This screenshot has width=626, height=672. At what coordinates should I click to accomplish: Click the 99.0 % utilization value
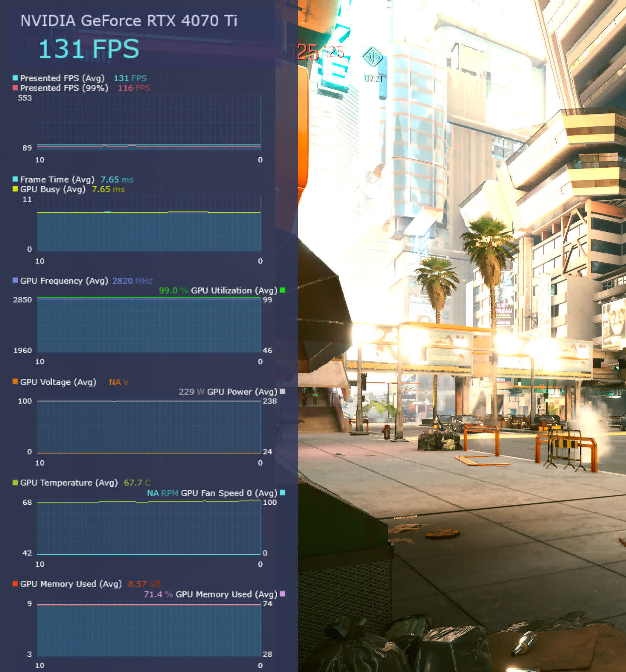(x=174, y=291)
